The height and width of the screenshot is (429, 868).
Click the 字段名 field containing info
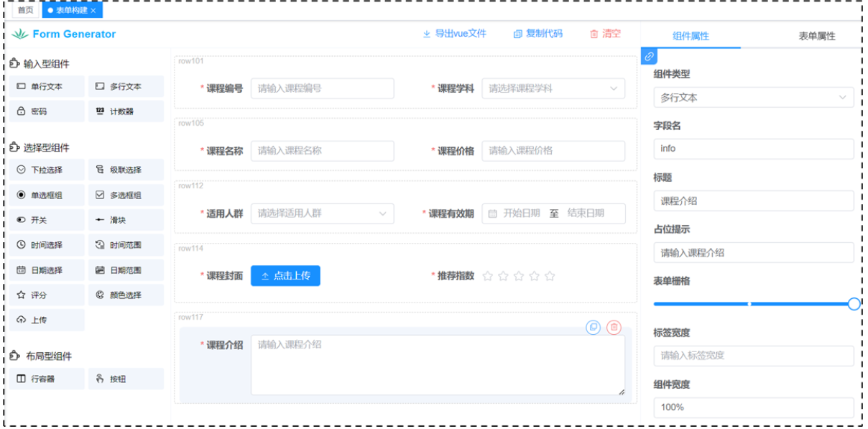[753, 149]
